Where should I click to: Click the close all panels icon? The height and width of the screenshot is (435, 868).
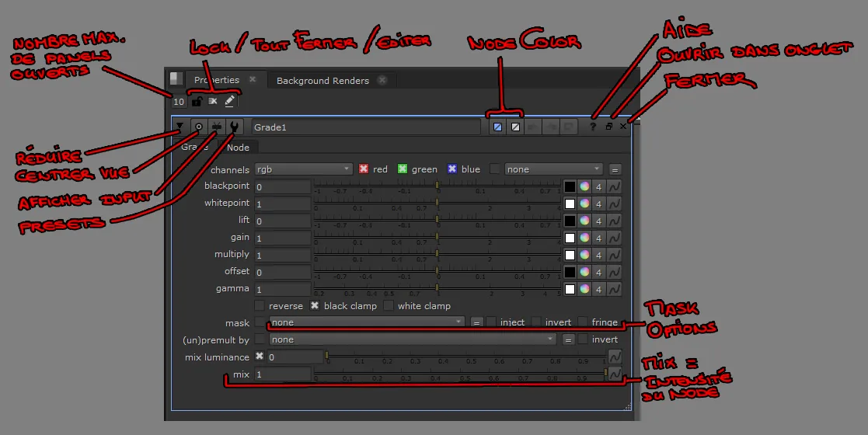pos(213,101)
